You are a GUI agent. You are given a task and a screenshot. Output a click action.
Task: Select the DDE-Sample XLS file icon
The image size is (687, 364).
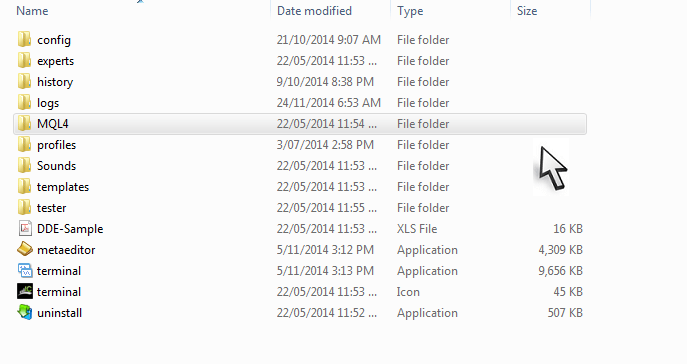pos(25,228)
